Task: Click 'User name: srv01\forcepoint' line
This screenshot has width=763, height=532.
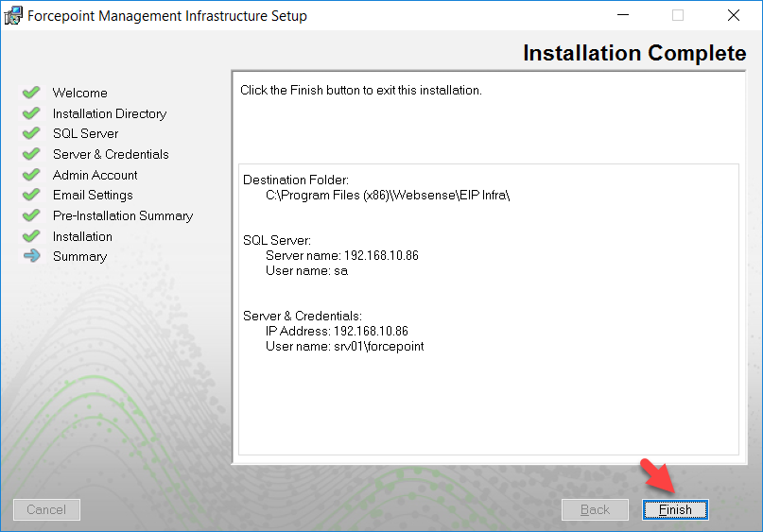Action: pyautogui.click(x=344, y=346)
